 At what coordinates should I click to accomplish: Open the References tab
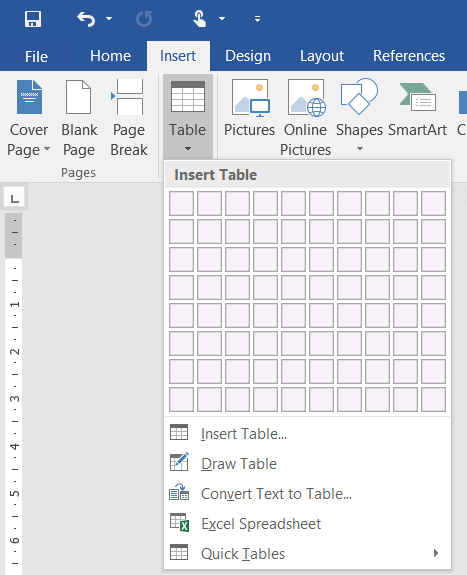pyautogui.click(x=409, y=56)
